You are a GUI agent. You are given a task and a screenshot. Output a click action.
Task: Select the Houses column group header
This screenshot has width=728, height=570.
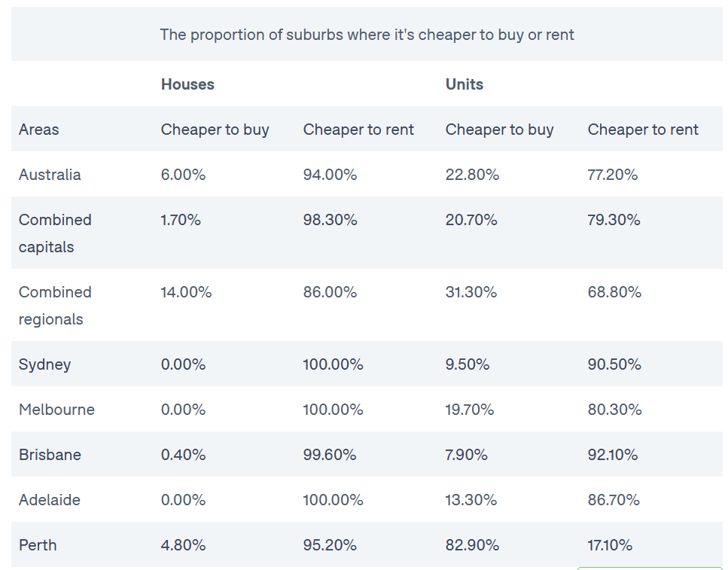(x=187, y=84)
